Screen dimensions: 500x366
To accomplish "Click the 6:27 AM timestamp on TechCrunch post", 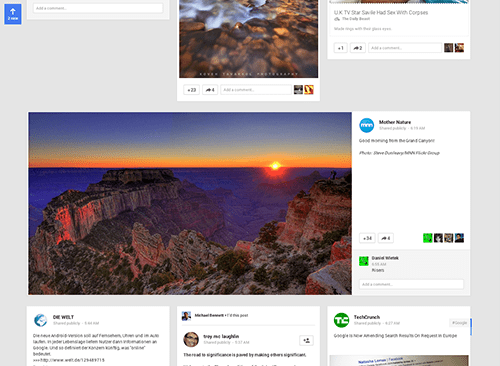I will [392, 323].
